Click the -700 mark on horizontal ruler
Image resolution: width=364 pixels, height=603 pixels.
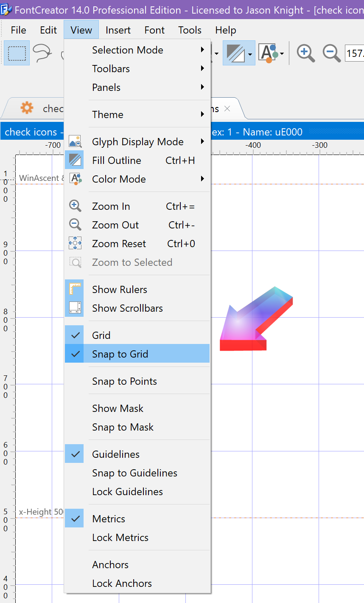tap(53, 145)
